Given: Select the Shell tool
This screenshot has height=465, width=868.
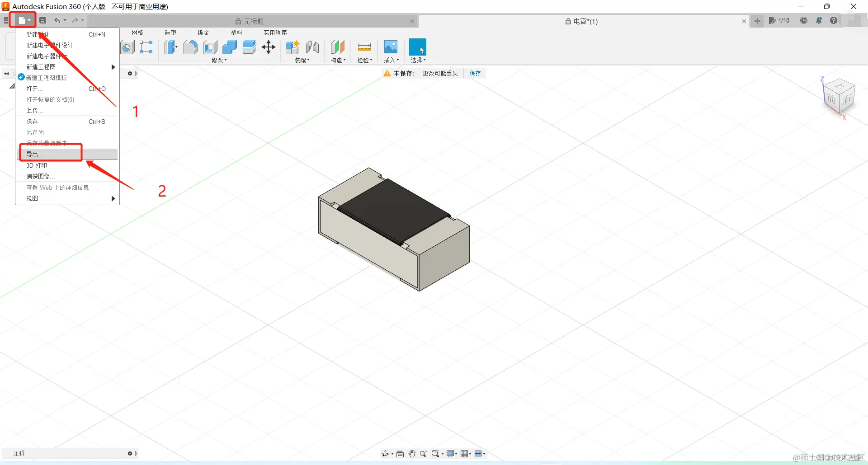Looking at the screenshot, I should click(x=210, y=47).
